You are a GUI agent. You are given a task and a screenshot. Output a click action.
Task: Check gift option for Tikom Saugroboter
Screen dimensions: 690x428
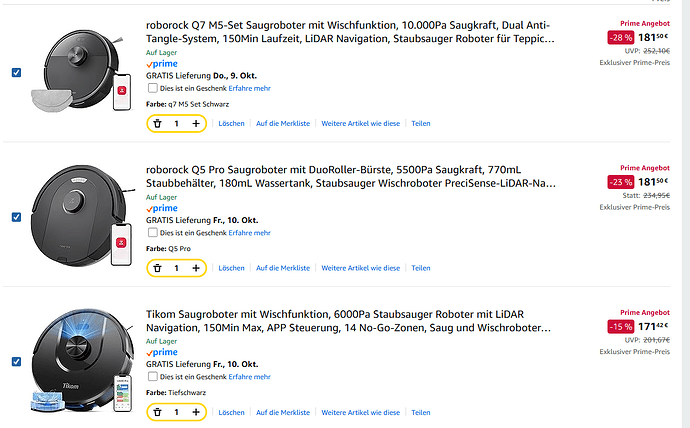click(152, 376)
